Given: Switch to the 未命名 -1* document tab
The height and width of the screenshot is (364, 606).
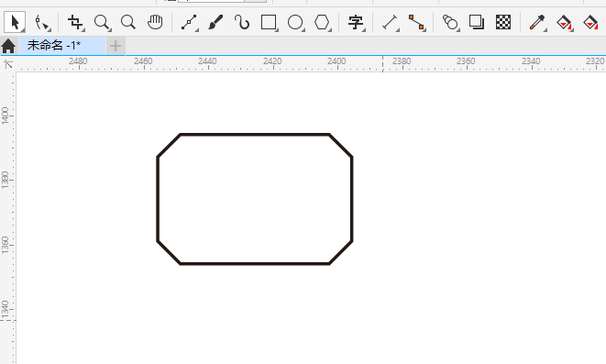Looking at the screenshot, I should point(62,46).
